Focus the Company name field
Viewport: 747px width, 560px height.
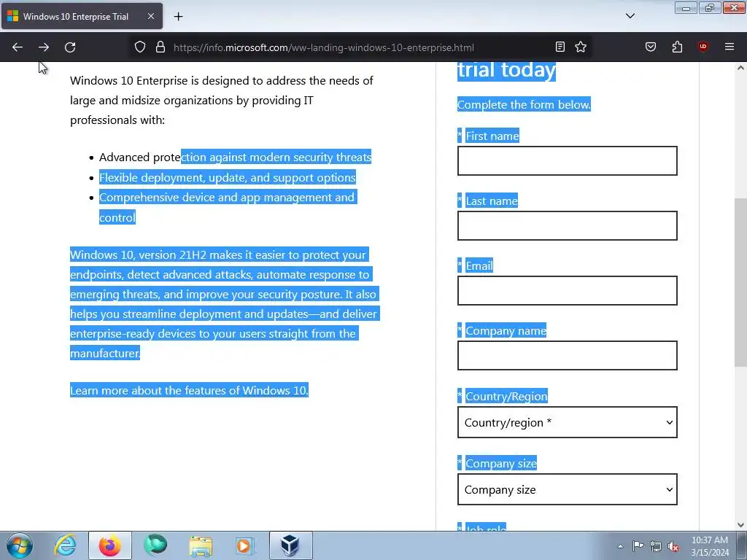[x=567, y=355]
